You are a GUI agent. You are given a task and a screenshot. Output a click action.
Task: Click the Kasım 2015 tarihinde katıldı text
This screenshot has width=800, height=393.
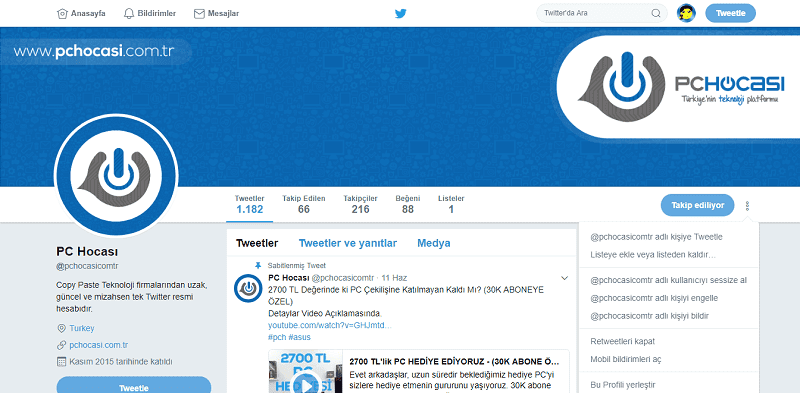tap(121, 362)
